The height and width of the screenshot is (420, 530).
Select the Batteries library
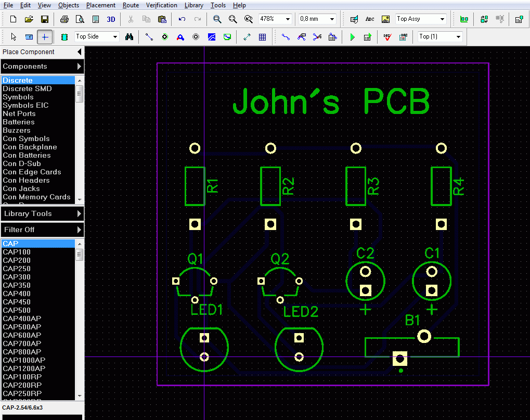pyautogui.click(x=38, y=122)
